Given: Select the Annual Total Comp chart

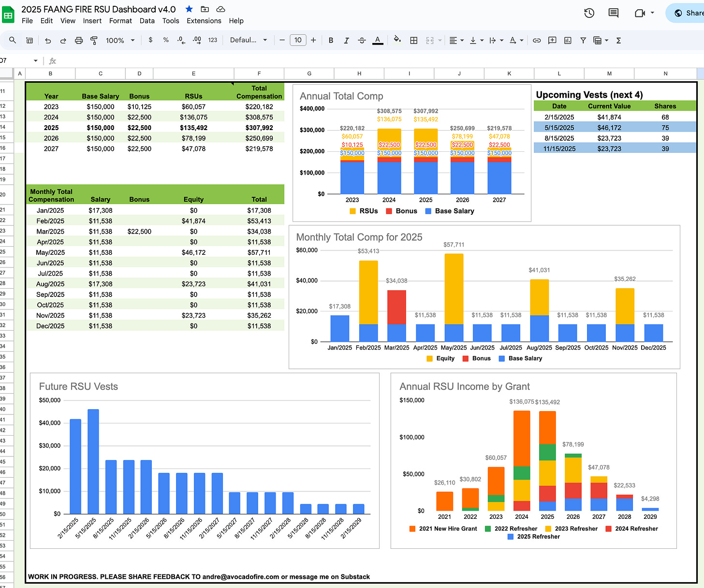Looking at the screenshot, I should tap(412, 153).
